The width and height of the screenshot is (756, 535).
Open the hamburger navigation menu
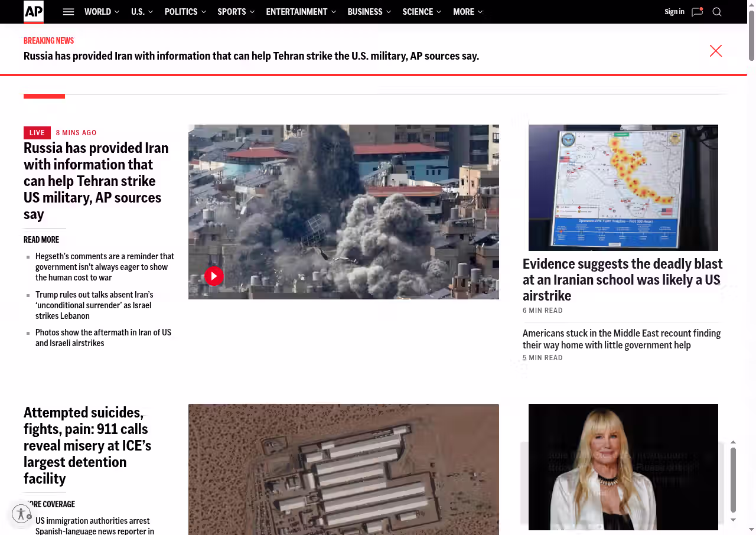(69, 12)
